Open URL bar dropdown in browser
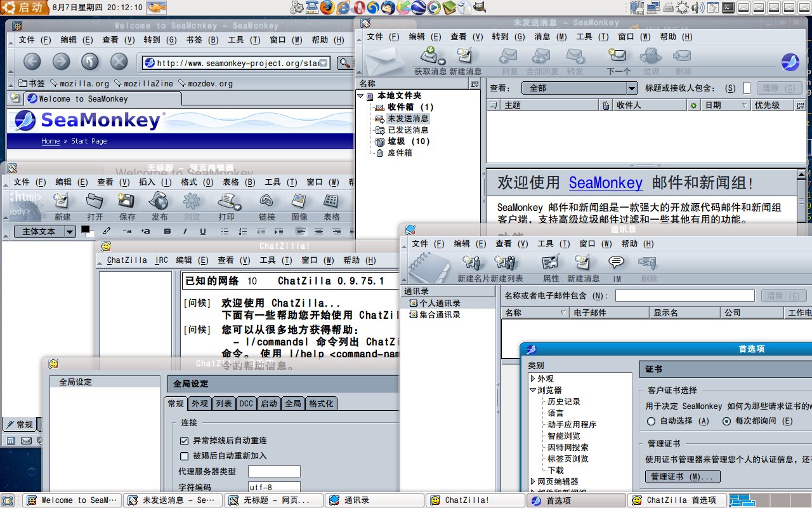This screenshot has width=812, height=508. 324,63
